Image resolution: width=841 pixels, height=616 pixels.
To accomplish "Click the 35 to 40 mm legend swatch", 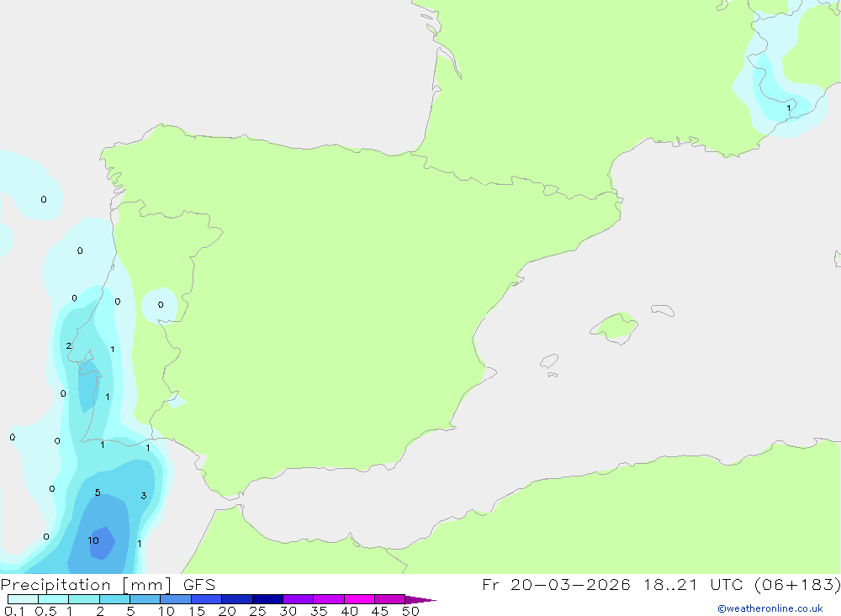I will (328, 599).
